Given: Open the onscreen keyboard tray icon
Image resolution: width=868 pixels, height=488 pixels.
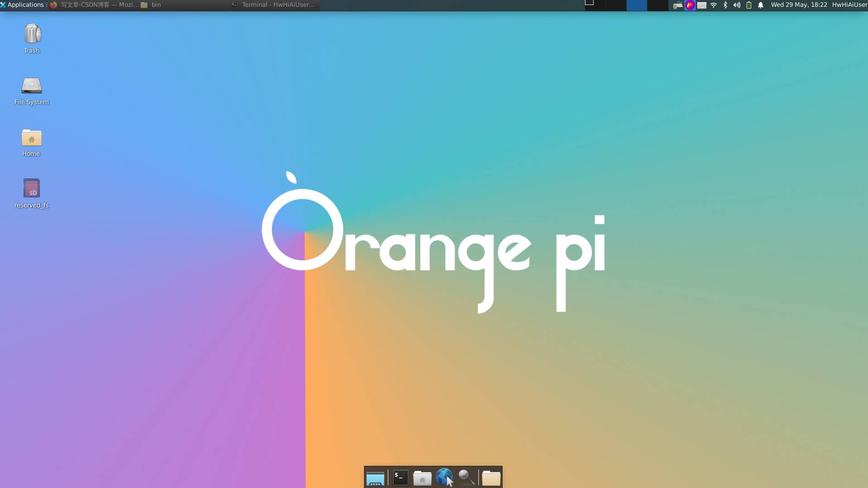Looking at the screenshot, I should (x=702, y=5).
